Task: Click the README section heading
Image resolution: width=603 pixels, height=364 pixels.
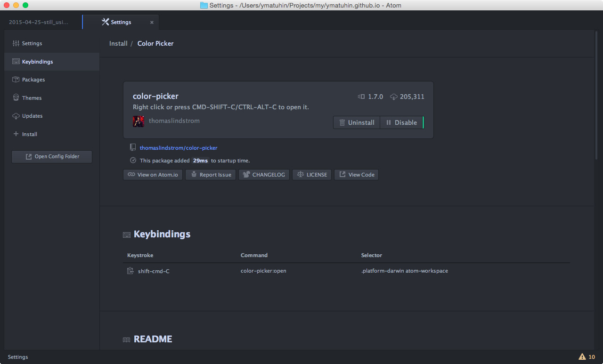Action: (153, 339)
